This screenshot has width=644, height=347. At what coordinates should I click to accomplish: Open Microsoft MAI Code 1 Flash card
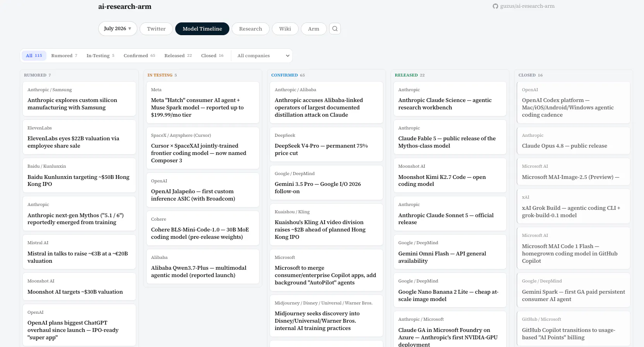coord(574,248)
